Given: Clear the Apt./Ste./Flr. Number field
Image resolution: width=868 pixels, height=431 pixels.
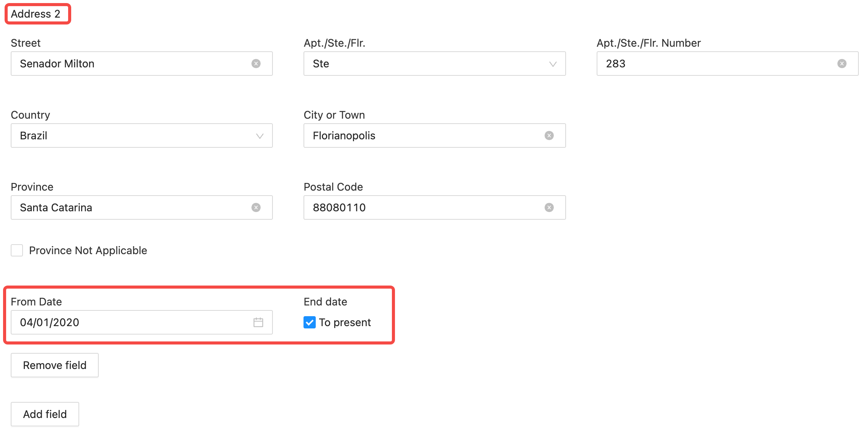Looking at the screenshot, I should tap(842, 64).
